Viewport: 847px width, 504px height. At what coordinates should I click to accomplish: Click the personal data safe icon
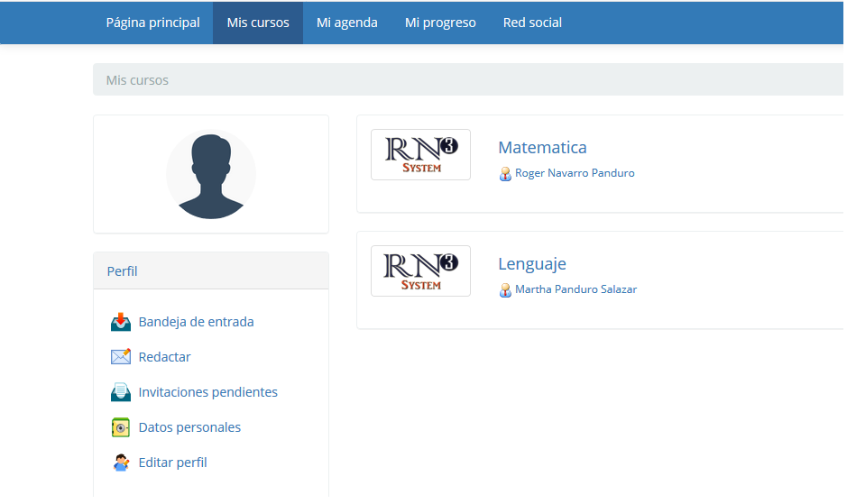[121, 427]
